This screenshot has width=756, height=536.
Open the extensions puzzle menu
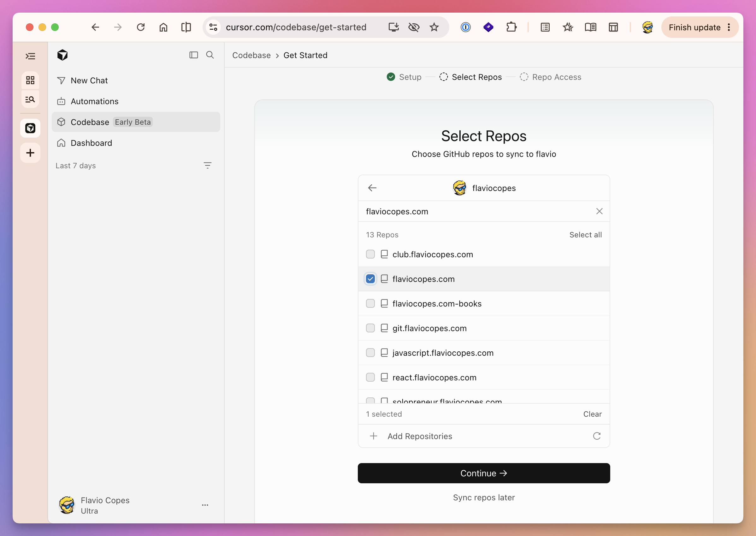pyautogui.click(x=511, y=27)
